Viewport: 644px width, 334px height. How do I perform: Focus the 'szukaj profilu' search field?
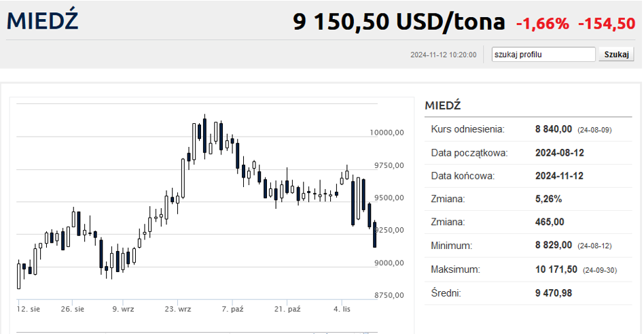(543, 54)
